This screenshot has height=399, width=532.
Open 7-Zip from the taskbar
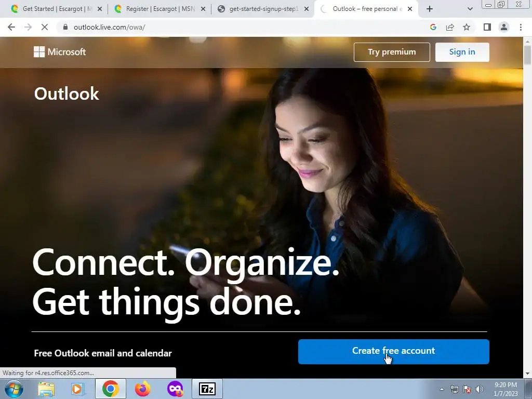[207, 389]
